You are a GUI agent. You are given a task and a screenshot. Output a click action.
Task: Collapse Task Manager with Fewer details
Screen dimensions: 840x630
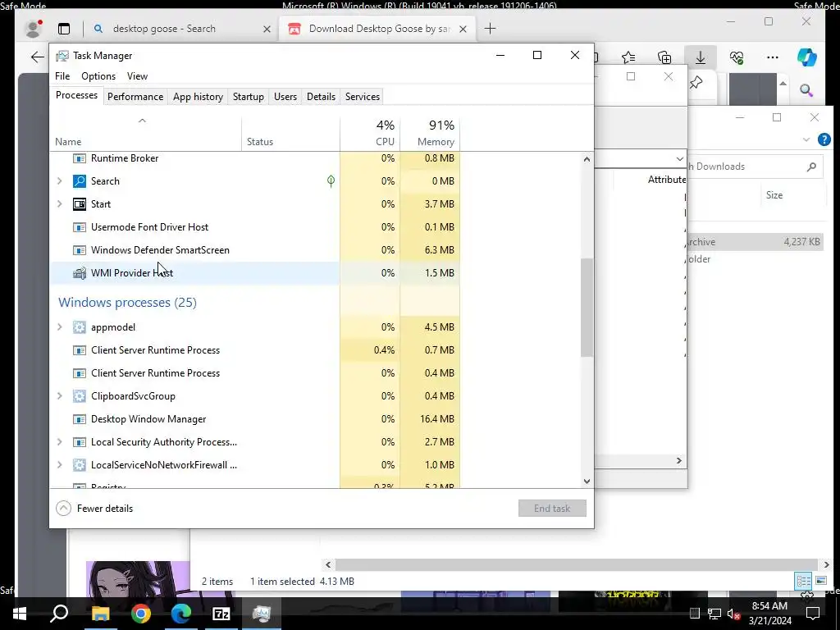point(95,509)
